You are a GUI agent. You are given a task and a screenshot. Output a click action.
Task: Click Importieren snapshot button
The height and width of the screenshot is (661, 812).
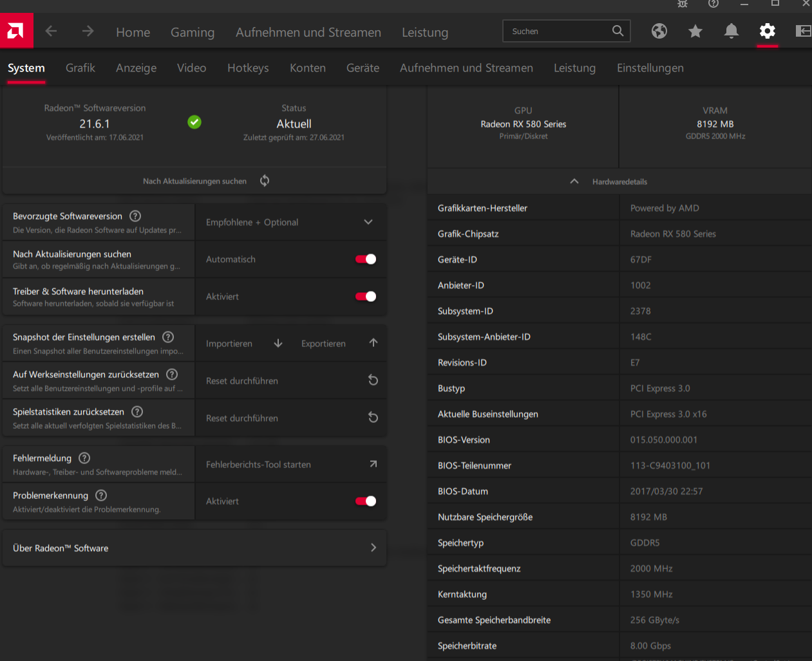coord(229,344)
